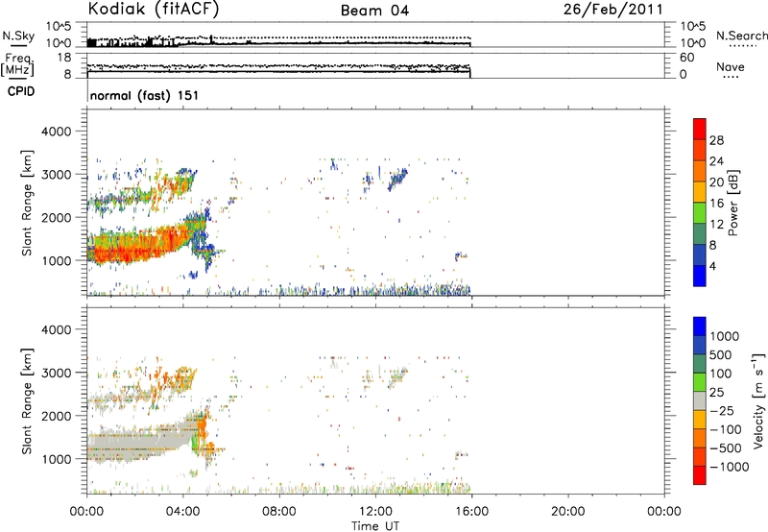Click the gray segment of Velocity colorbar
768x532 pixels.
click(700, 400)
